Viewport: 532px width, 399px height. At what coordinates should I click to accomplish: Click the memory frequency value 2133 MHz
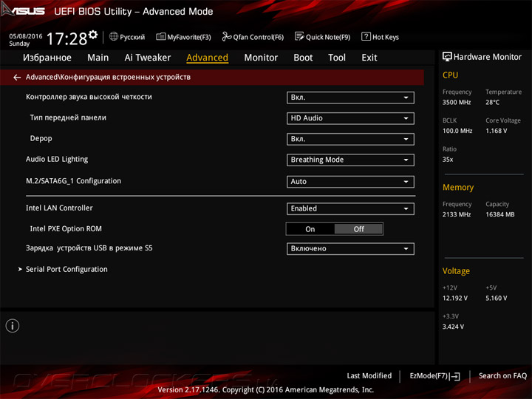click(457, 214)
